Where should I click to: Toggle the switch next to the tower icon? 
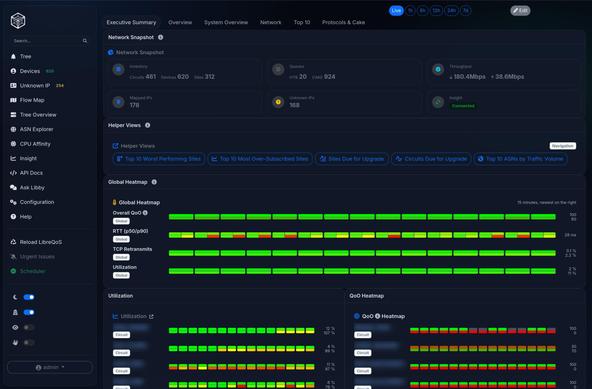(x=29, y=312)
